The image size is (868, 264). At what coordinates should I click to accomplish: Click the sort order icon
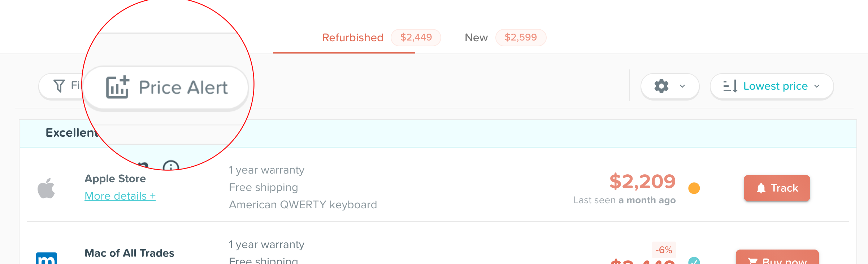(730, 86)
